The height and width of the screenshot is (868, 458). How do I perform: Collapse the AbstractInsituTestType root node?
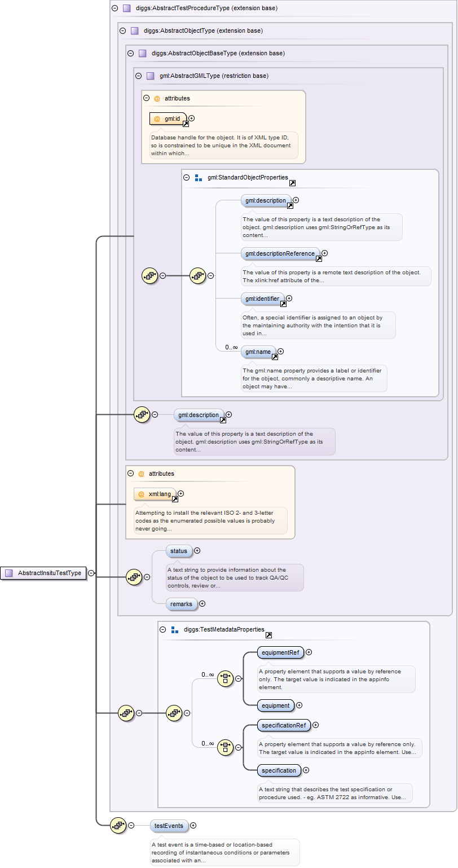91,573
